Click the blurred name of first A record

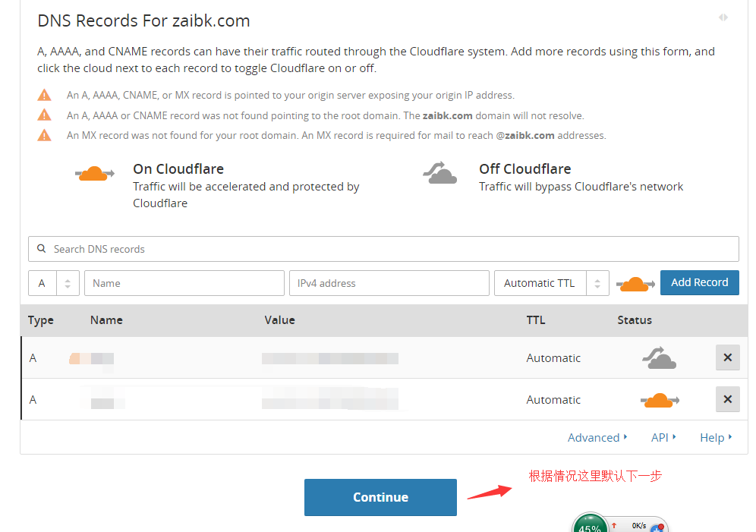[x=92, y=359]
